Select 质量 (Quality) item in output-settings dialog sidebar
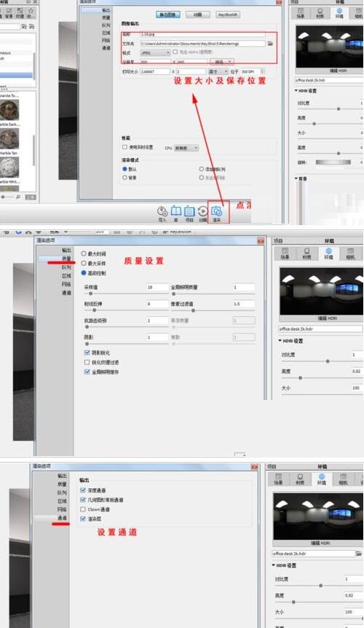 (106, 17)
